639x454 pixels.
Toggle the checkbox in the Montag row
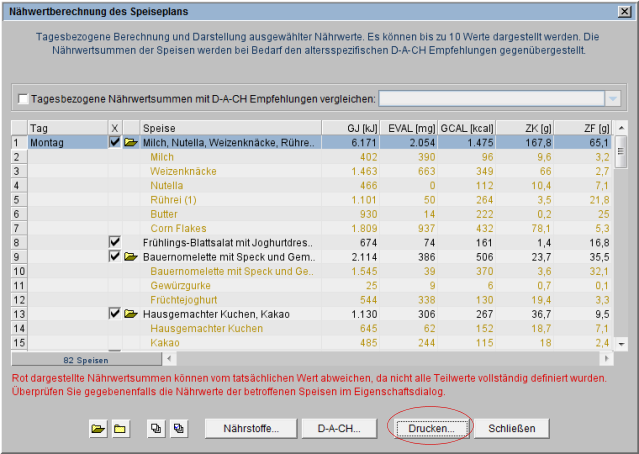pos(114,143)
